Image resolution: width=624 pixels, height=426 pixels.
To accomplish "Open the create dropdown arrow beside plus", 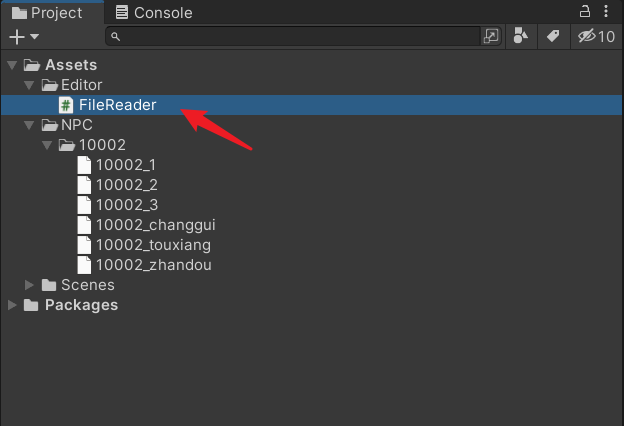I will pyautogui.click(x=35, y=37).
